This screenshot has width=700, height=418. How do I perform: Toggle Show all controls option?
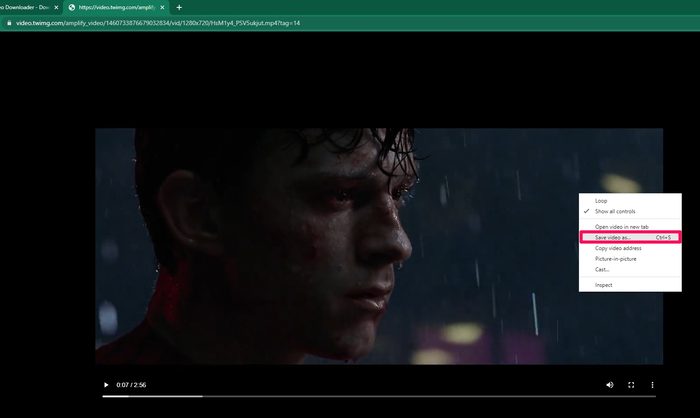(x=630, y=211)
